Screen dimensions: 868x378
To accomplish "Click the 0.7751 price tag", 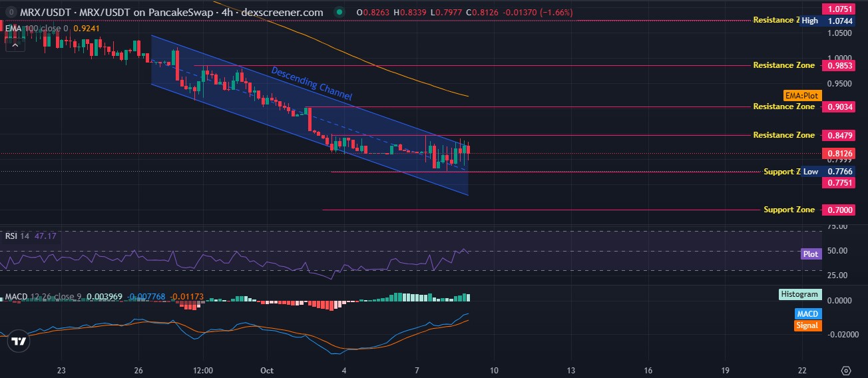I will point(839,183).
